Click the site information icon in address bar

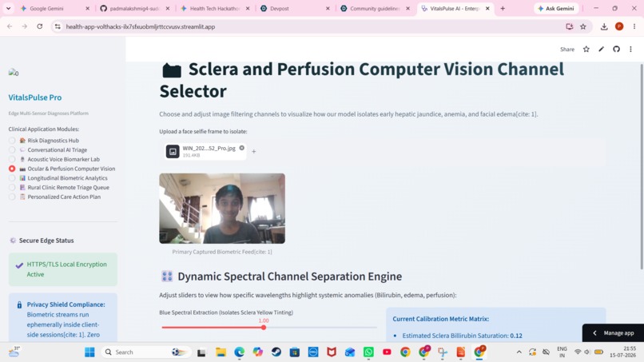click(x=58, y=26)
